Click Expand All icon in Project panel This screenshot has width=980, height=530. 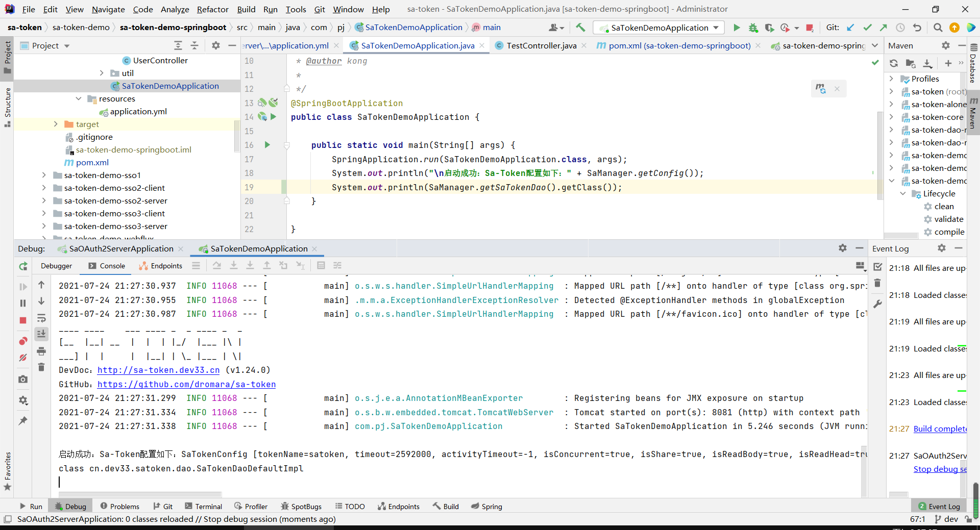(x=178, y=45)
